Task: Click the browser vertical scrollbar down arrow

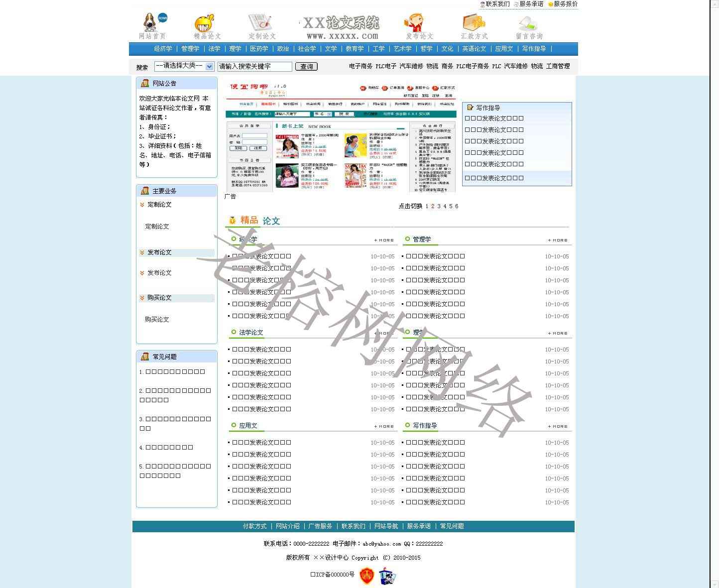Action: [x=715, y=584]
